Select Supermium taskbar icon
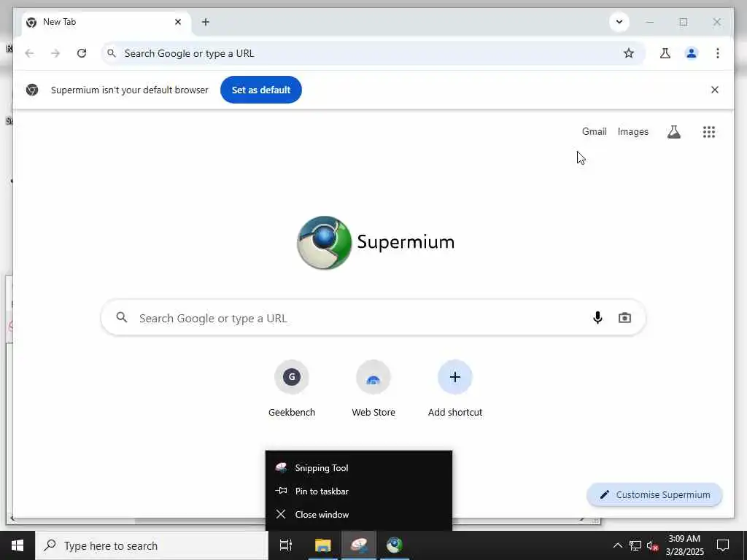The image size is (747, 560). point(395,545)
